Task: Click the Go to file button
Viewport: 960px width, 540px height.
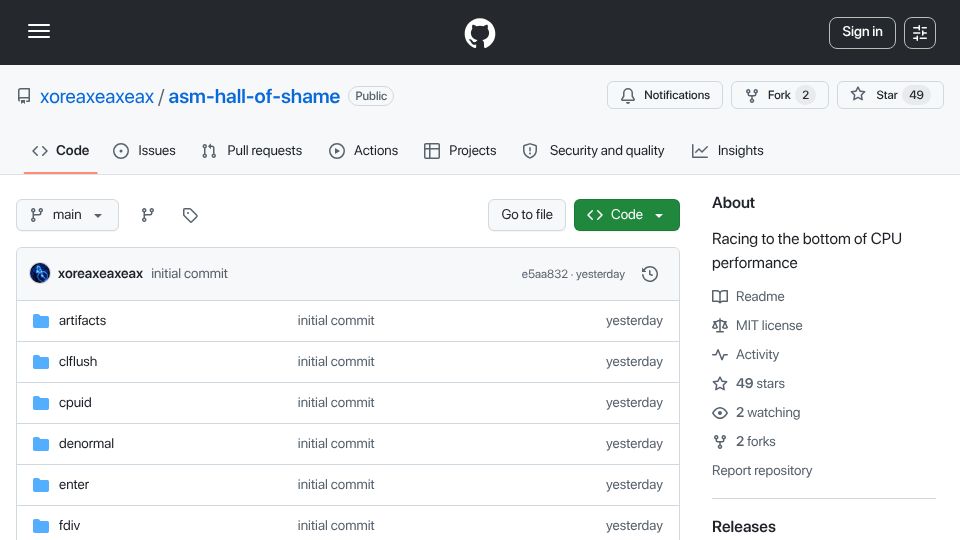Action: 527,215
